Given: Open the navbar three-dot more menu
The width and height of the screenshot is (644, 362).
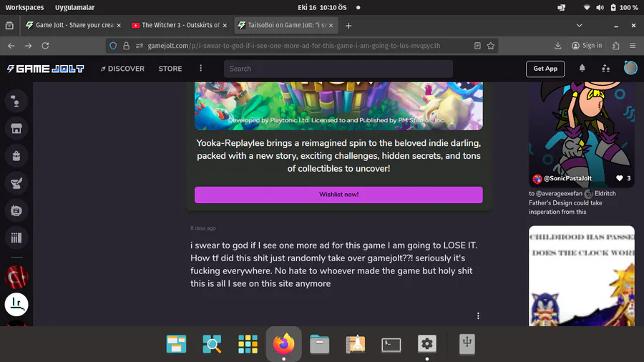Looking at the screenshot, I should (x=200, y=68).
